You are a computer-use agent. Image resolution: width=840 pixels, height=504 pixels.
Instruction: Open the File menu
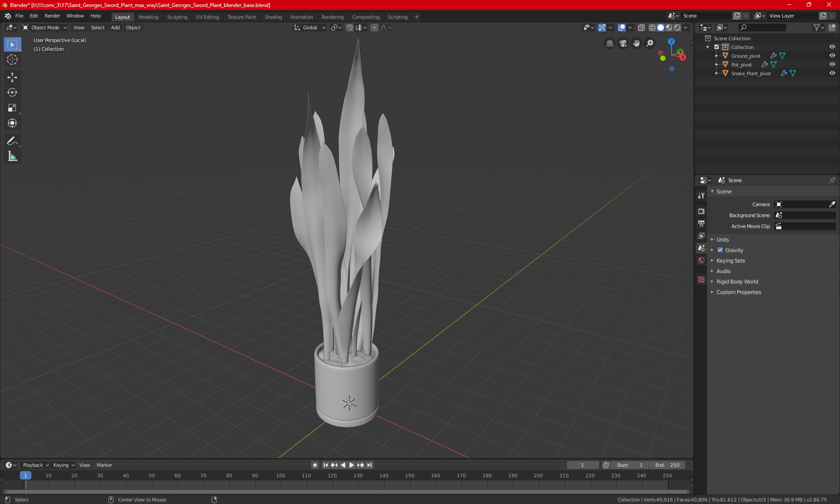coord(19,16)
